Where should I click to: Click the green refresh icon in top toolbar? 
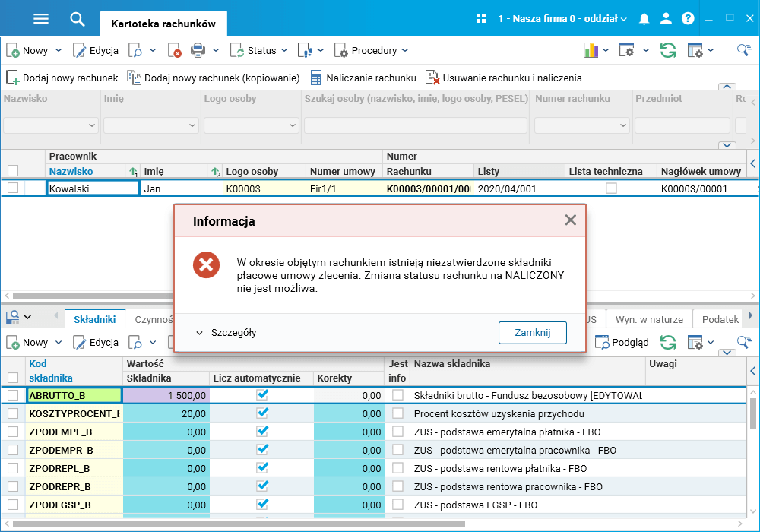(668, 50)
